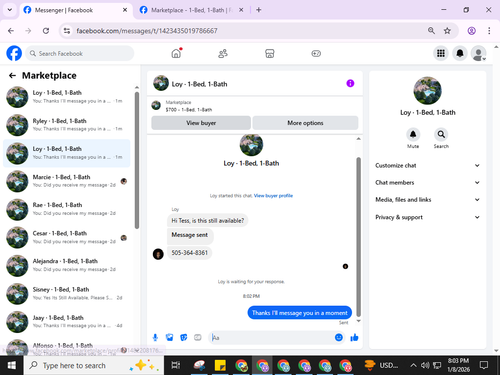Bookmark this page with the star icon

(x=447, y=31)
